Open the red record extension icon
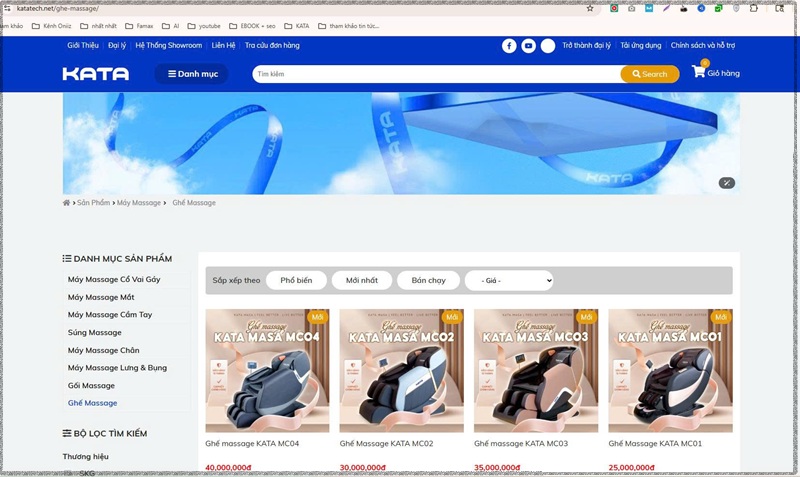The height and width of the screenshot is (477, 800). 614,8
